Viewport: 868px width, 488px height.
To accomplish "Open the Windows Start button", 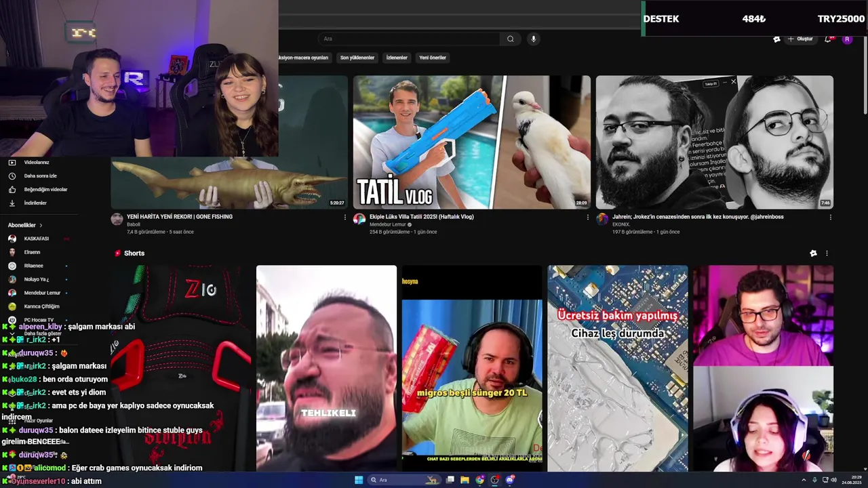I will pyautogui.click(x=359, y=480).
